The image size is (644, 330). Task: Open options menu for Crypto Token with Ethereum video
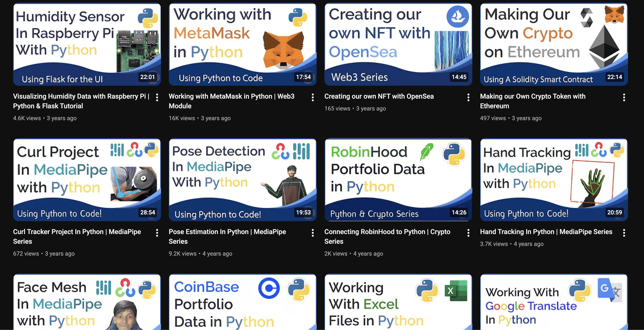(x=624, y=97)
